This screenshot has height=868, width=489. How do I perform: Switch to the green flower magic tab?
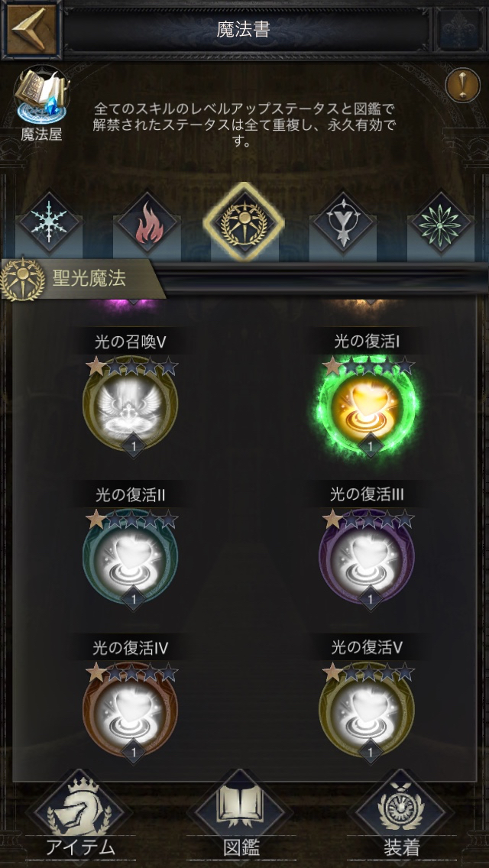coord(440,222)
